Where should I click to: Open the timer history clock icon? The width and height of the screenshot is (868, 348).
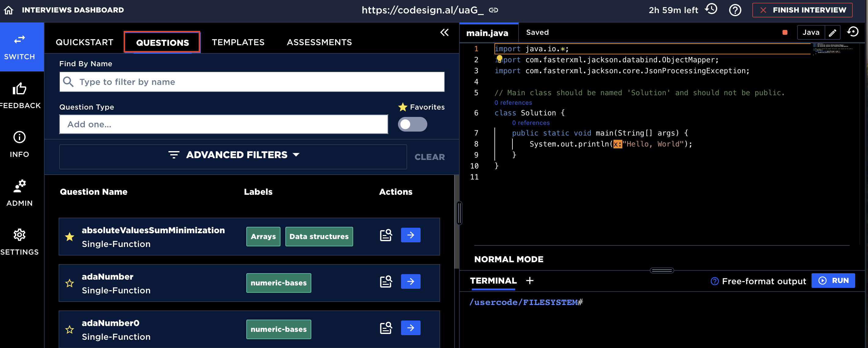click(711, 9)
